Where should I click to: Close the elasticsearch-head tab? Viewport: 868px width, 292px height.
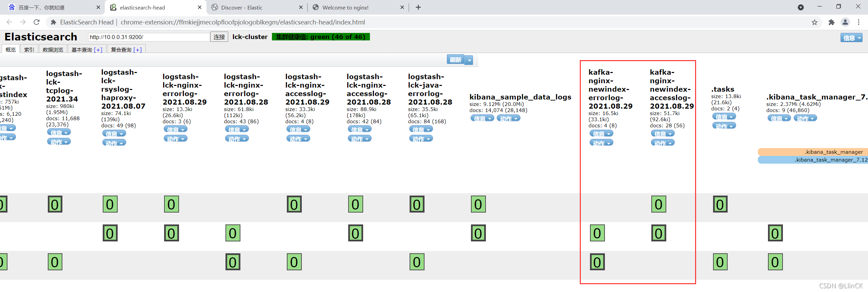tap(199, 7)
